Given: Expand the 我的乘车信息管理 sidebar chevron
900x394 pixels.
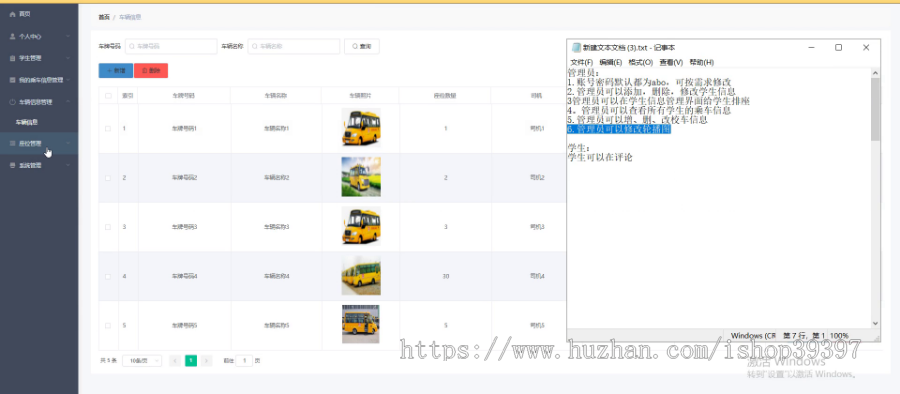Looking at the screenshot, I should tap(68, 80).
